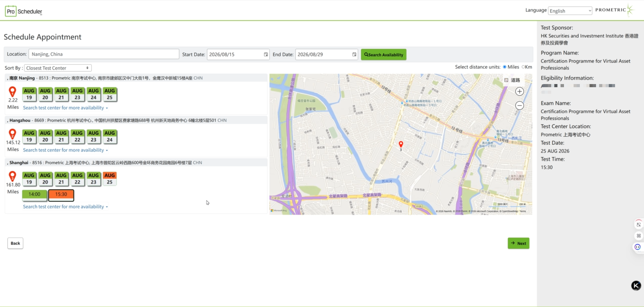The image size is (644, 307).
Task: Select the Miles distance unit
Action: (505, 67)
